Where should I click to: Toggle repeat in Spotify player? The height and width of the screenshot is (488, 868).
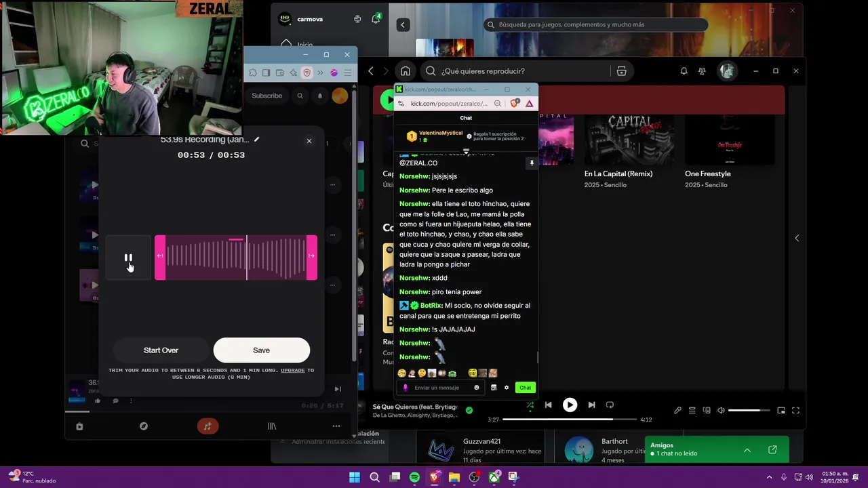[x=610, y=405]
